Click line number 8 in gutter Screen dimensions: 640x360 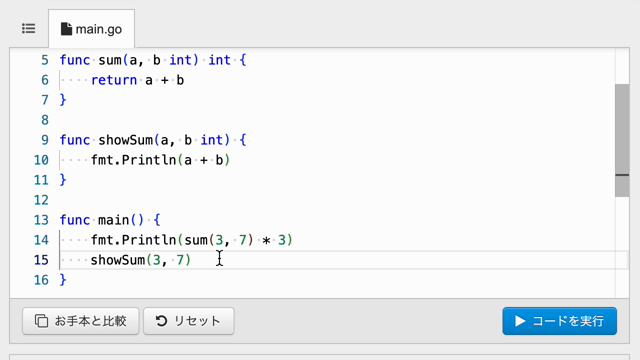(44, 120)
